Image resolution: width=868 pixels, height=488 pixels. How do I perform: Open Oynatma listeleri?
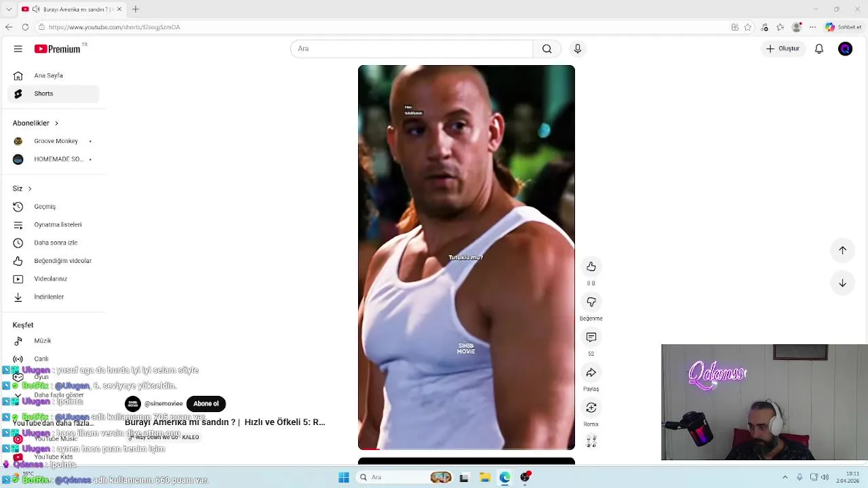53,224
